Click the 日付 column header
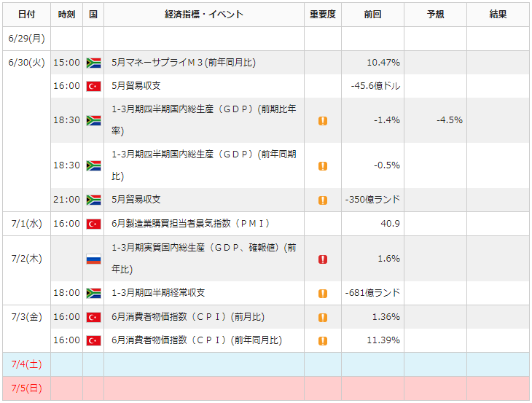The image size is (532, 403). [x=26, y=15]
